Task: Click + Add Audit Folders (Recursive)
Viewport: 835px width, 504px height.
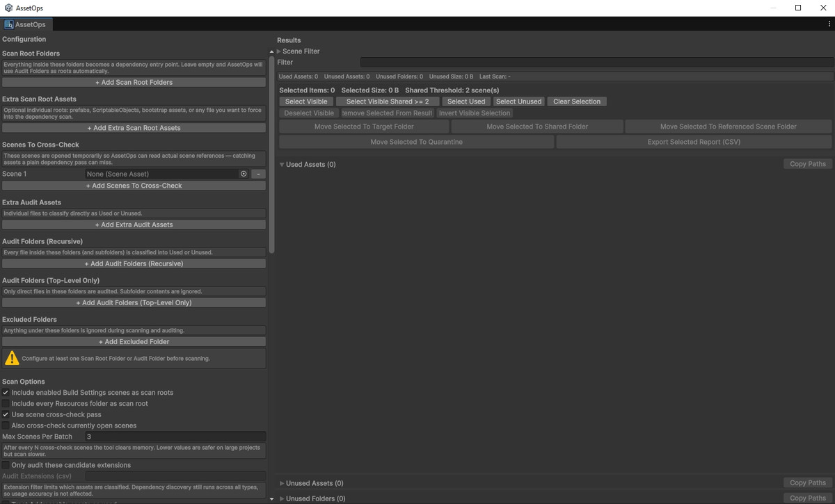Action: click(134, 263)
